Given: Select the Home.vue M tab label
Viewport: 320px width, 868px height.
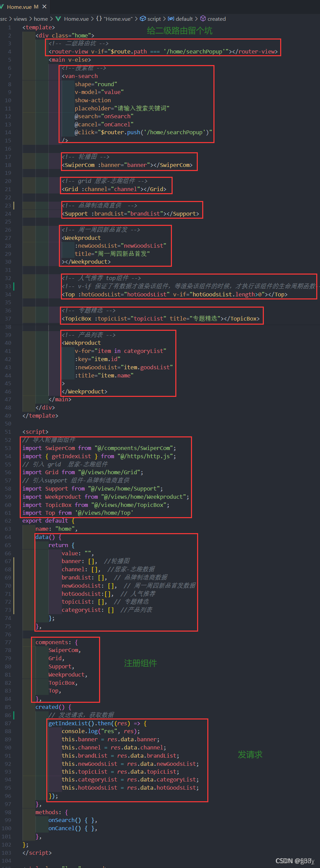Looking at the screenshot, I should [x=22, y=7].
